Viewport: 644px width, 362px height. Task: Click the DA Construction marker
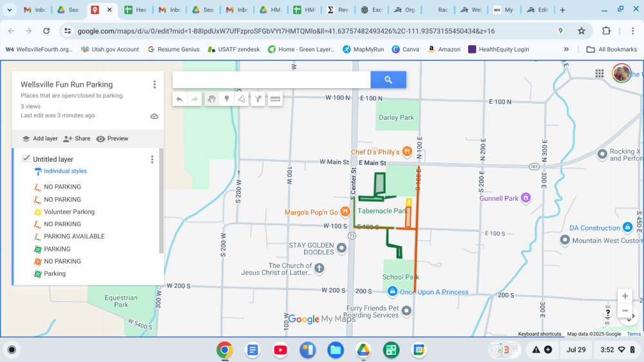tap(627, 227)
